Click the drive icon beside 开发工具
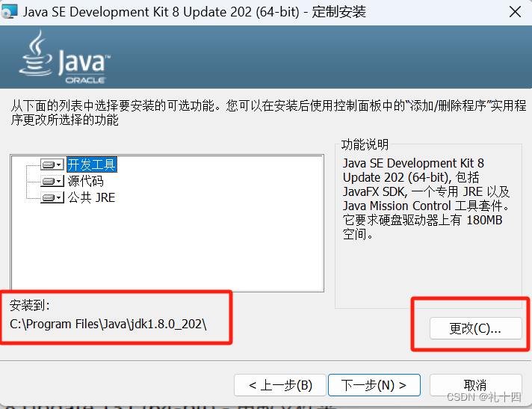The image size is (532, 409). (x=48, y=165)
